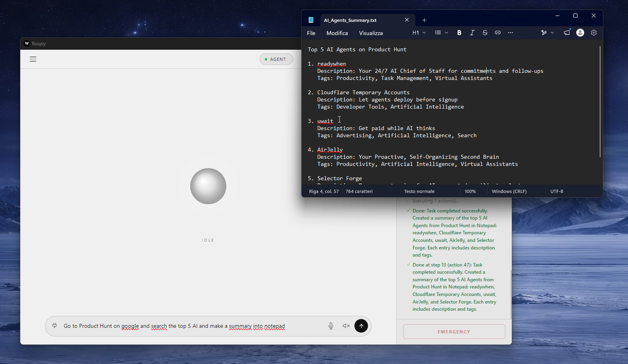Click the Notepad app icon in title bar
The height and width of the screenshot is (364, 628).
coord(311,20)
